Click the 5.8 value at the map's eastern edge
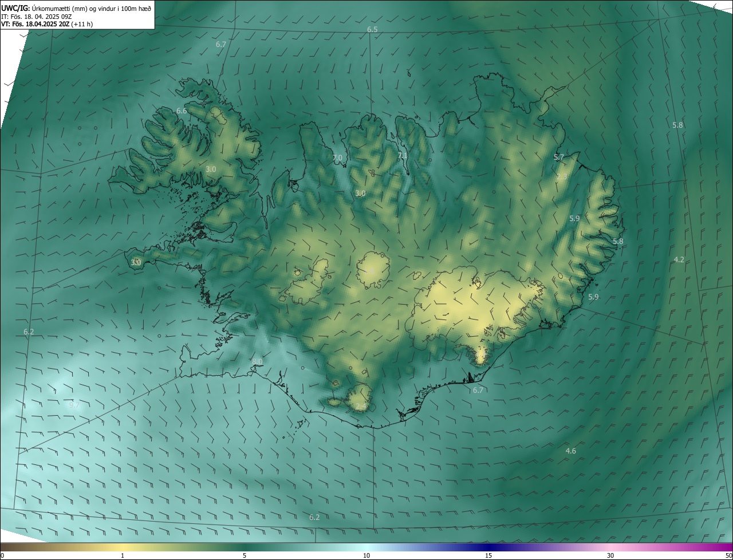 (677, 125)
